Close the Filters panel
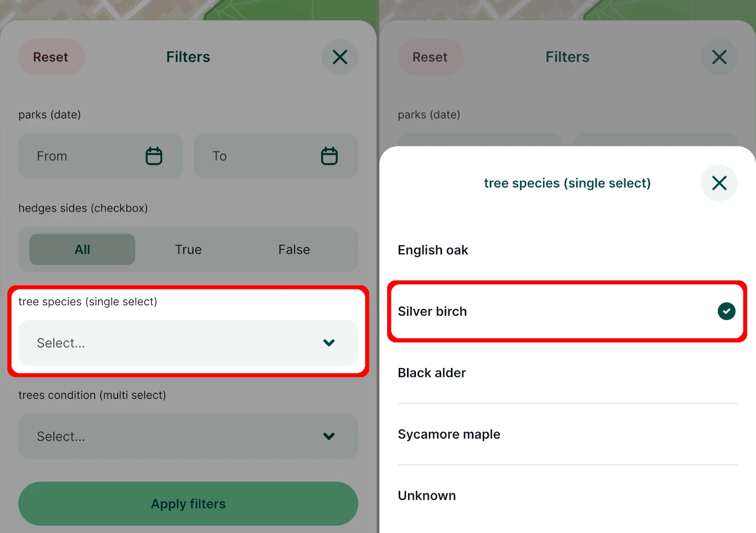Image resolution: width=756 pixels, height=533 pixels. [340, 57]
